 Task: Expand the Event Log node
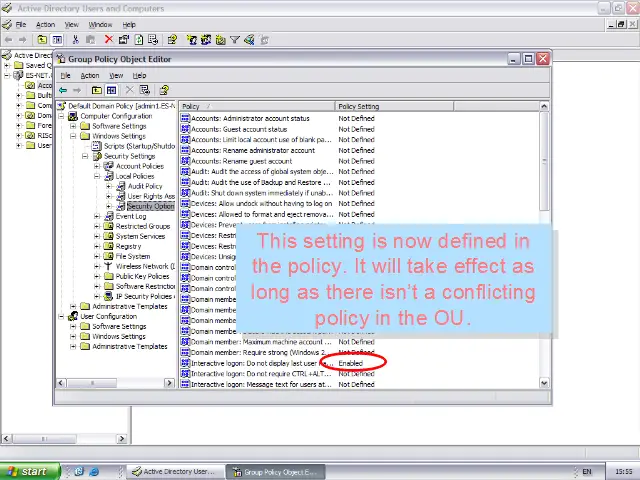pyautogui.click(x=97, y=216)
